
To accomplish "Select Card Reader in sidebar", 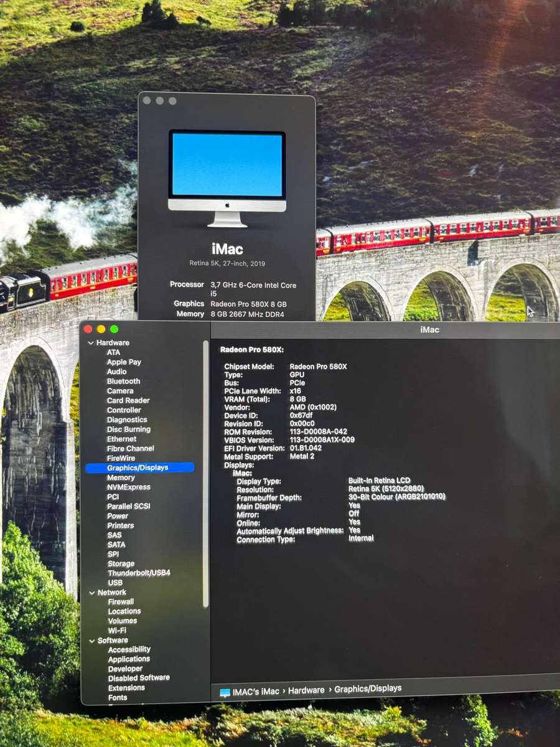I will 128,400.
